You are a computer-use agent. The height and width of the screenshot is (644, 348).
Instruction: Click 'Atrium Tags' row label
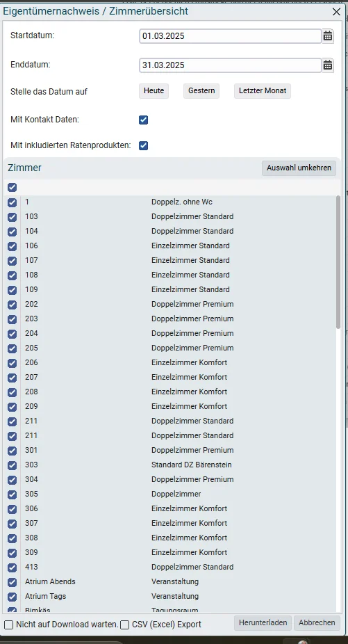click(46, 596)
